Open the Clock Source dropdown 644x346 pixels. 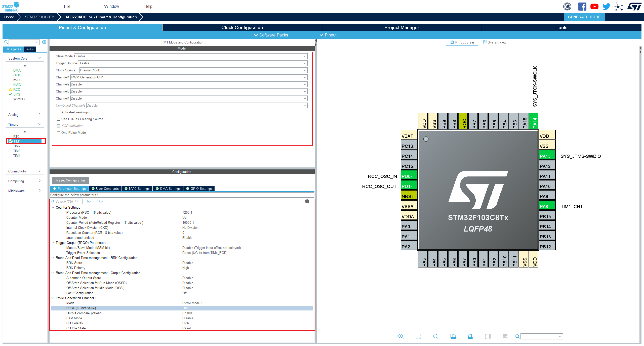[x=193, y=70]
